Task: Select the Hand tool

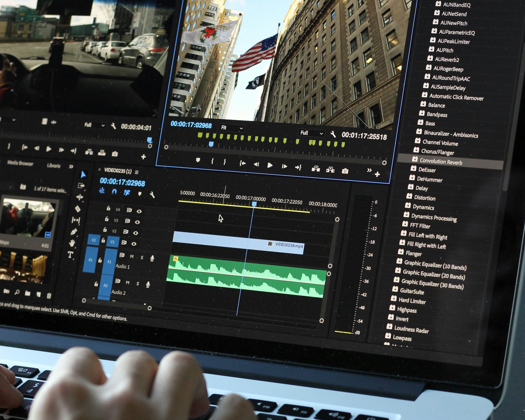Action: pyautogui.click(x=72, y=243)
